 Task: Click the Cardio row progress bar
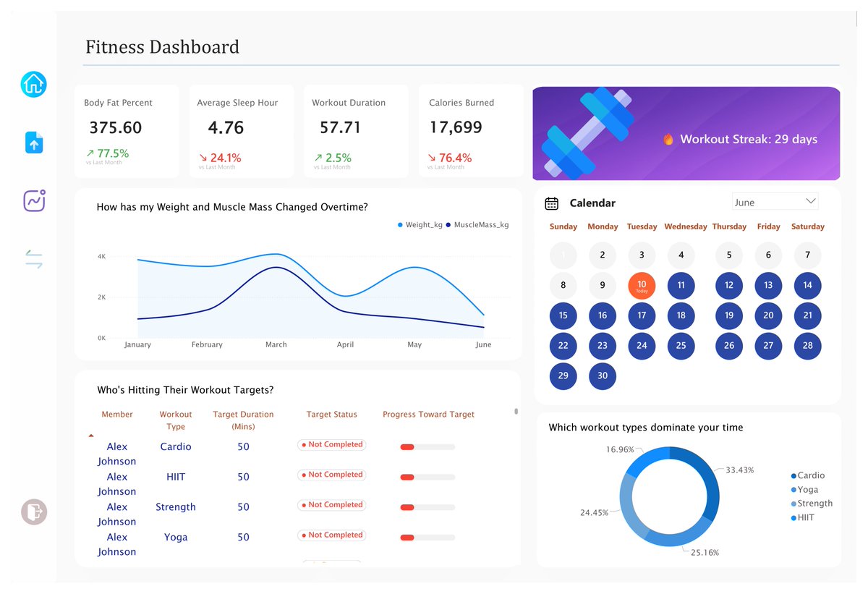(x=427, y=447)
